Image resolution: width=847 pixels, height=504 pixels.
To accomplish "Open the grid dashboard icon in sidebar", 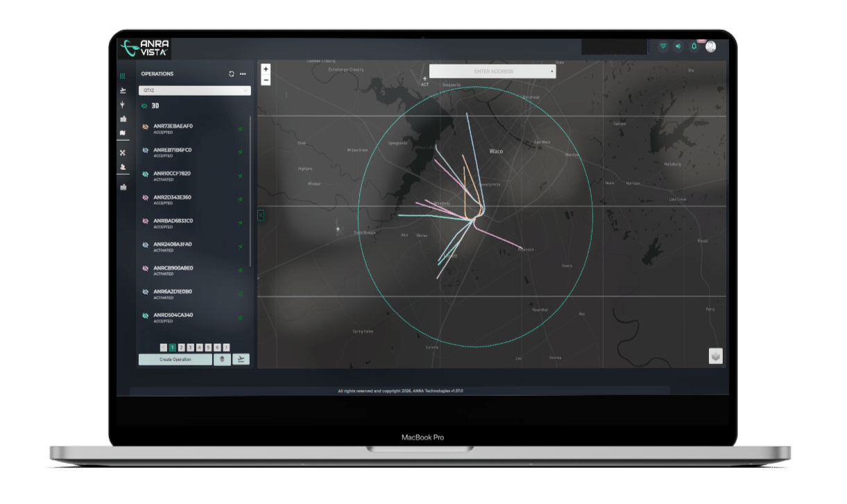I will (x=123, y=76).
